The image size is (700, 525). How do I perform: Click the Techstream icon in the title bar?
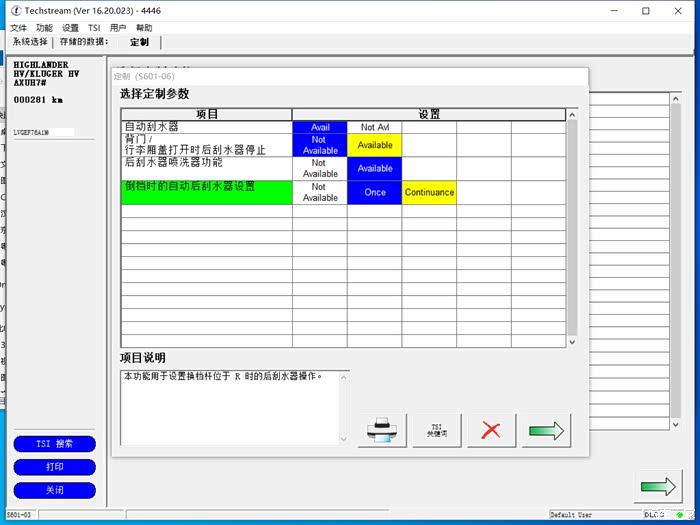[x=13, y=10]
